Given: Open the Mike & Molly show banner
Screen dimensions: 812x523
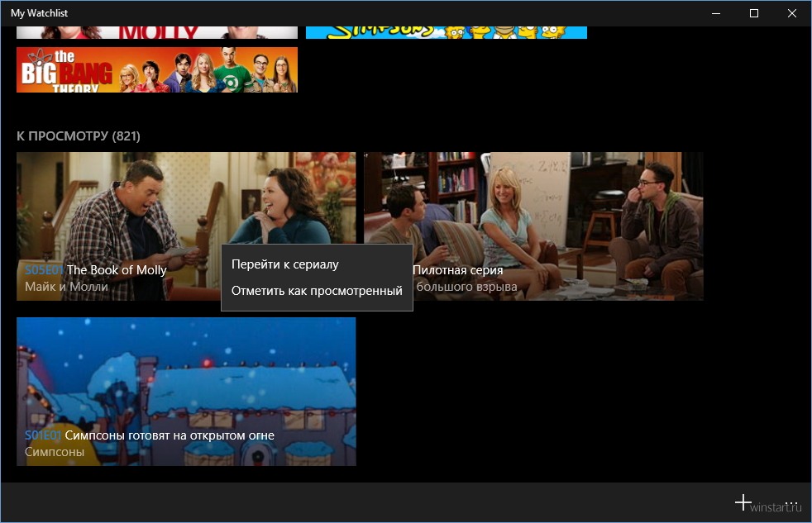Looking at the screenshot, I should pos(157,32).
